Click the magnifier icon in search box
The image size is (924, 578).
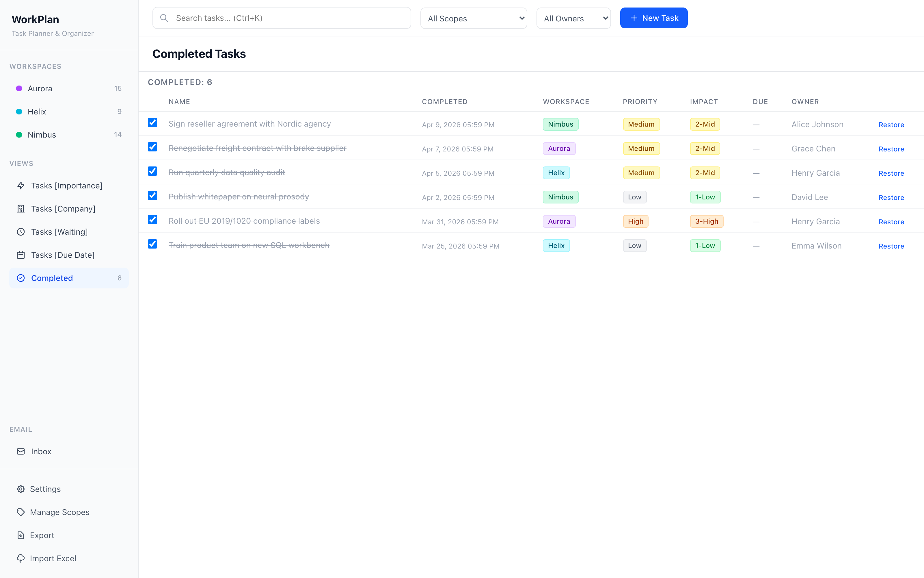164,18
